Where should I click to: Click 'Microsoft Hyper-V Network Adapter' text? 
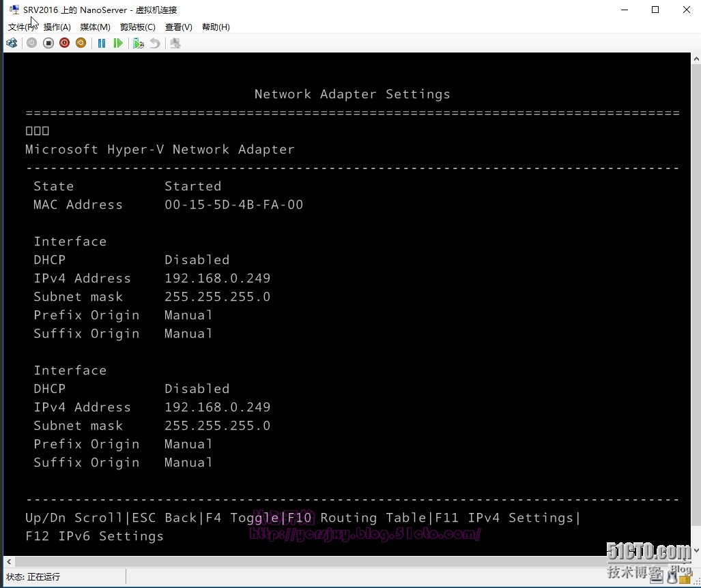click(x=160, y=149)
